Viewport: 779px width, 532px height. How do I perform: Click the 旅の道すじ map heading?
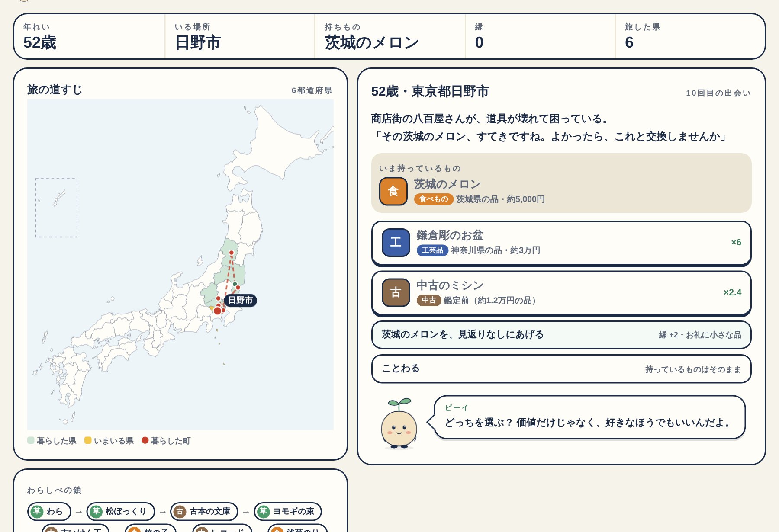(x=55, y=90)
